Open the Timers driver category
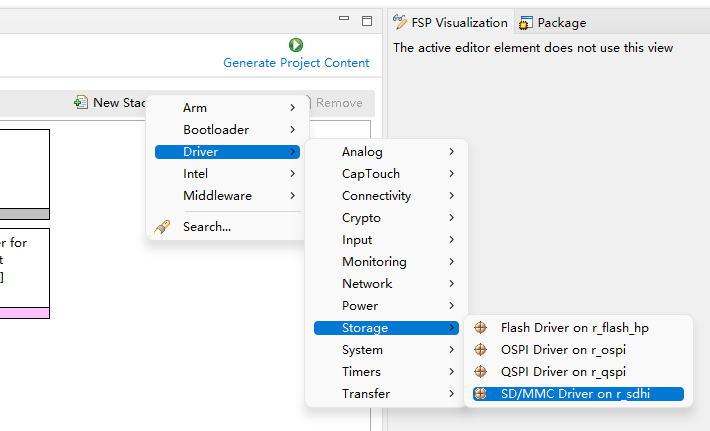710x431 pixels. (361, 372)
